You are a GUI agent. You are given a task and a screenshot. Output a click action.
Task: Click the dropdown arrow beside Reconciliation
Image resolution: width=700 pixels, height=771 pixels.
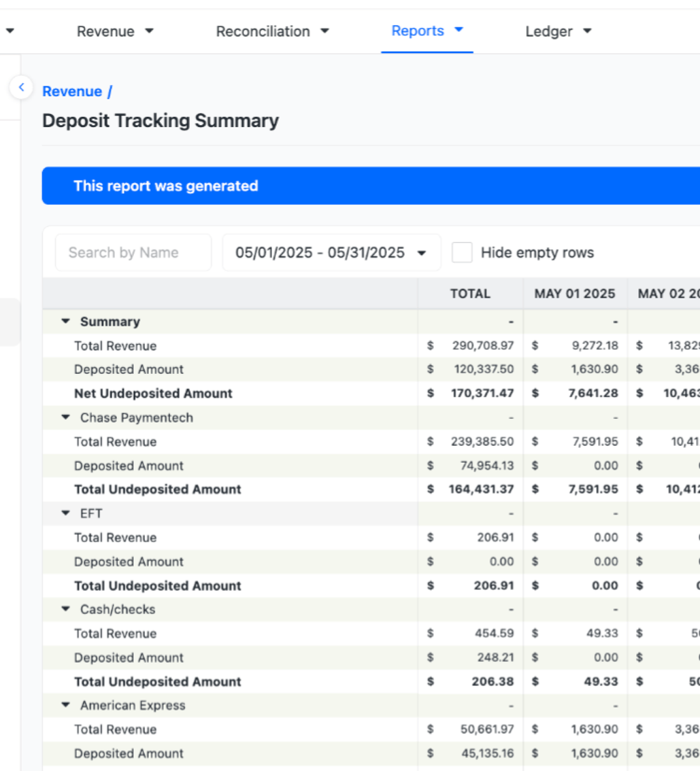coord(324,31)
